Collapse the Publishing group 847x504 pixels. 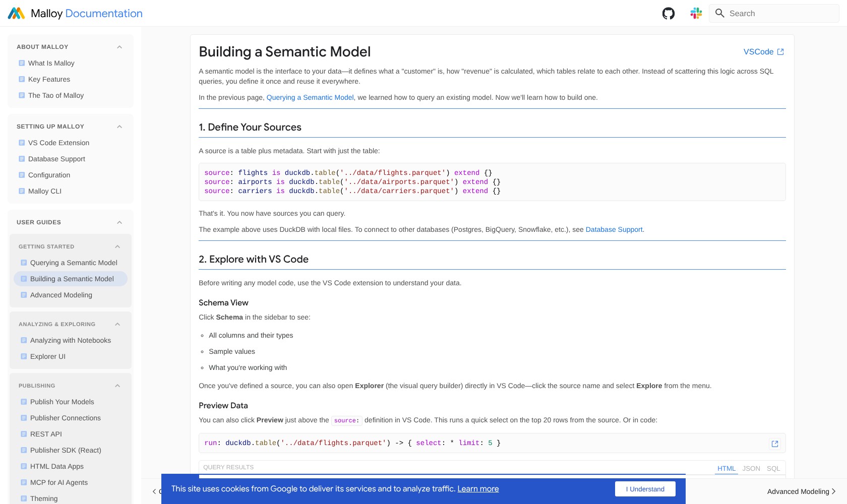point(117,386)
